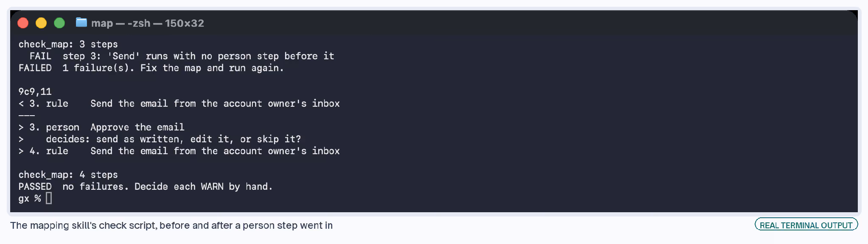The width and height of the screenshot is (868, 244).
Task: Click the red close window button
Action: 23,23
